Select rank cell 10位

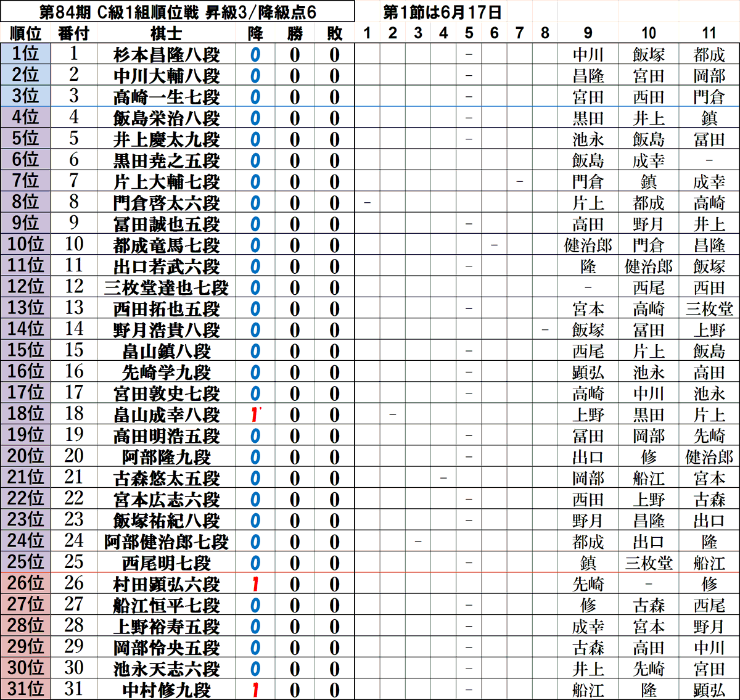click(26, 245)
